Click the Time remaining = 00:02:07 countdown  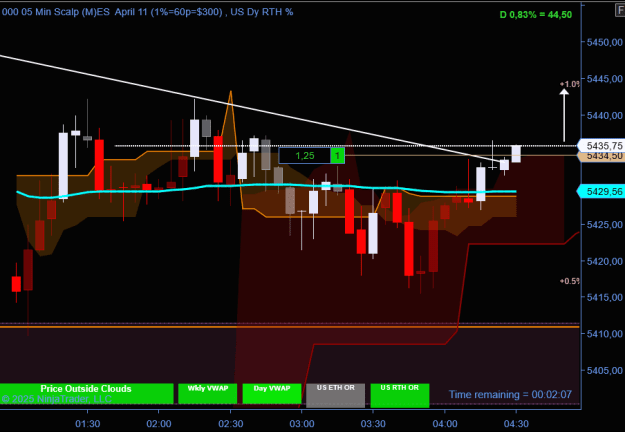pyautogui.click(x=510, y=395)
